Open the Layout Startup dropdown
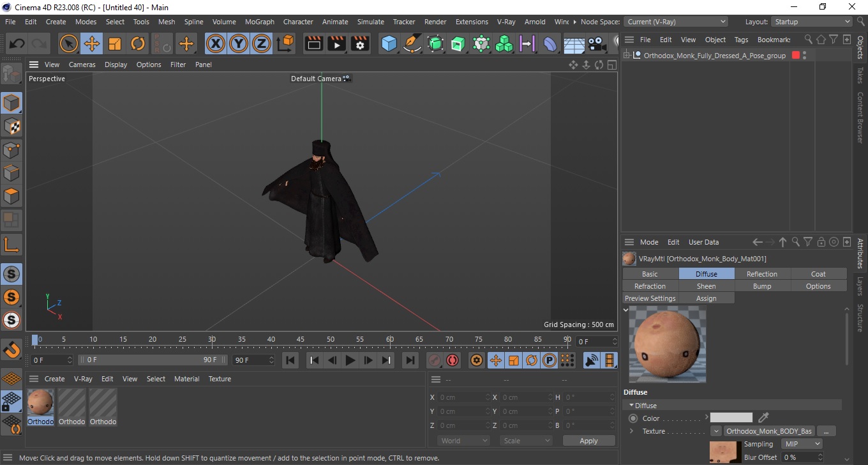Screen dimensions: 868x465 (812, 22)
